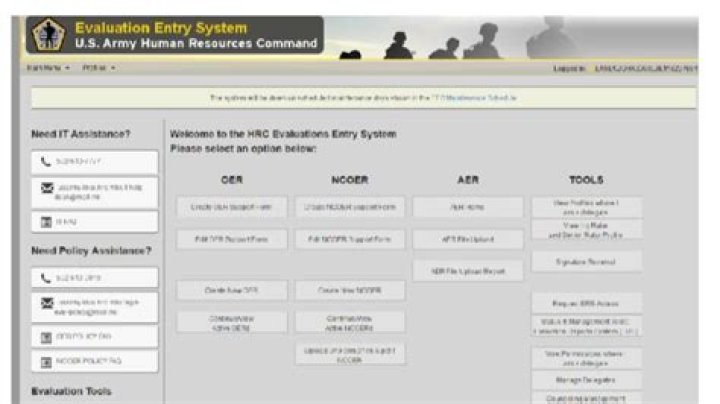Click the Army HRC emblem logo
The width and height of the screenshot is (720, 404).
pos(48,34)
